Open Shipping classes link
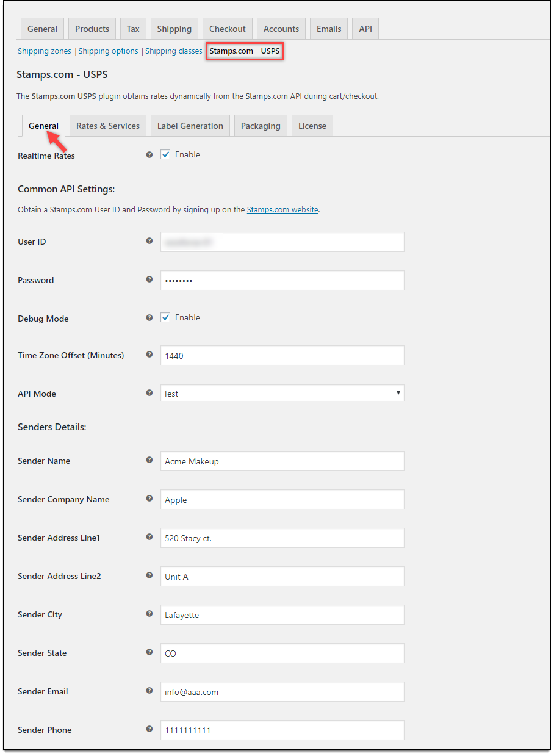 174,51
